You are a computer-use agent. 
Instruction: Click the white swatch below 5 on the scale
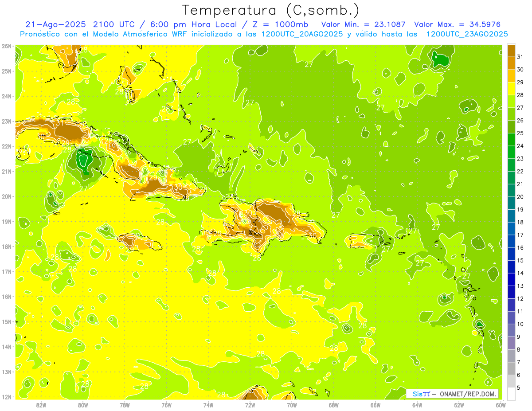point(512,394)
